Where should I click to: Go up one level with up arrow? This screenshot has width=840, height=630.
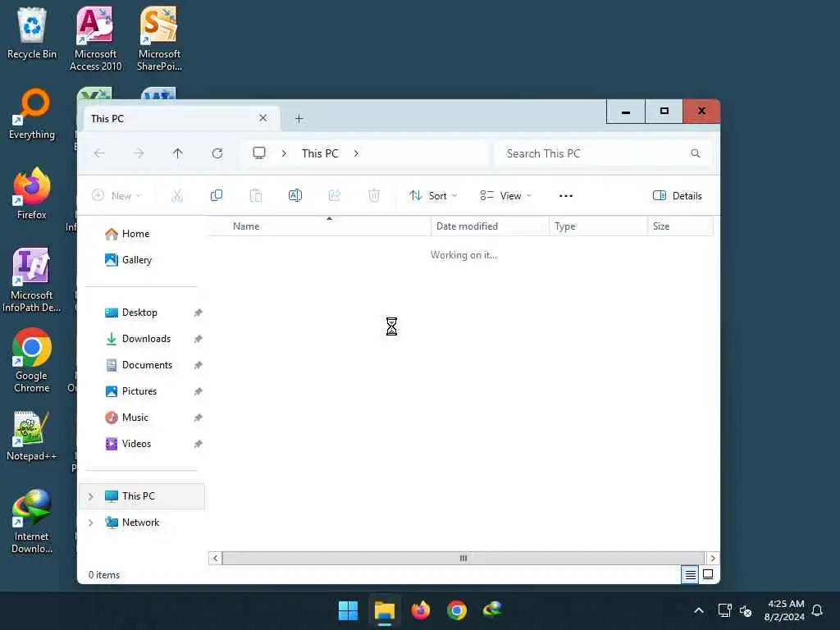pos(178,153)
